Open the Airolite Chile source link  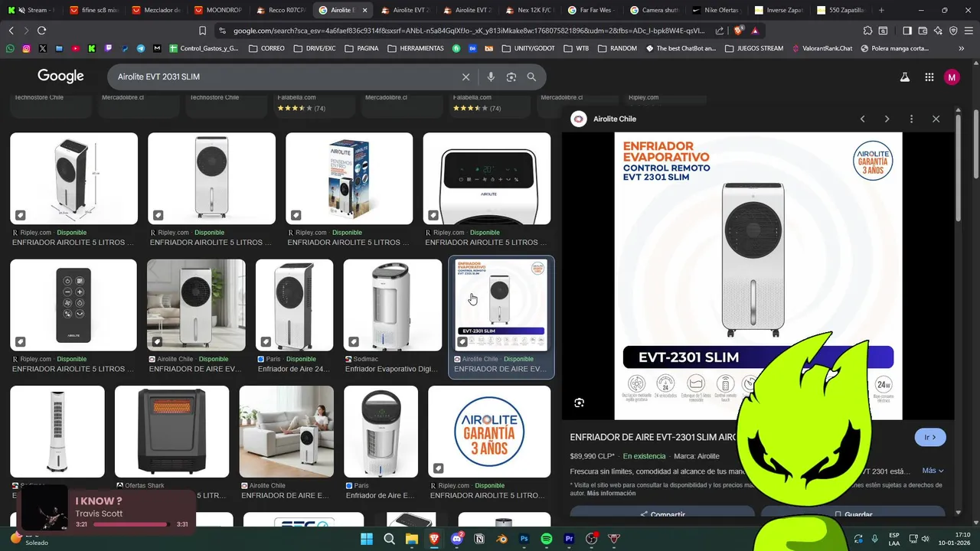pos(614,119)
